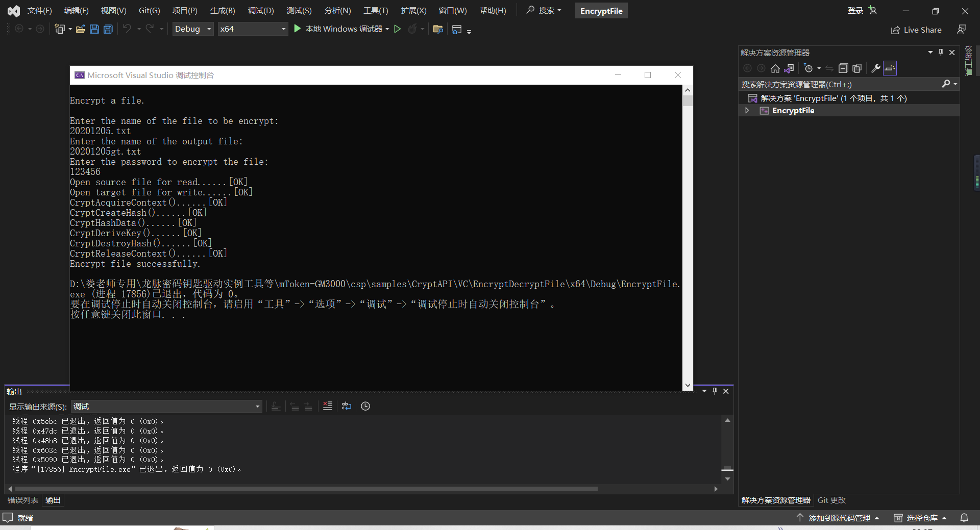Screen dimensions: 980x530
Task: Open the 诊断工具 side tab
Action: click(x=968, y=60)
